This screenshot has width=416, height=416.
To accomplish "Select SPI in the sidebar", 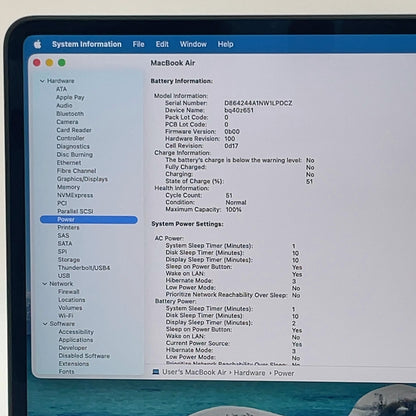I will 62,251.
